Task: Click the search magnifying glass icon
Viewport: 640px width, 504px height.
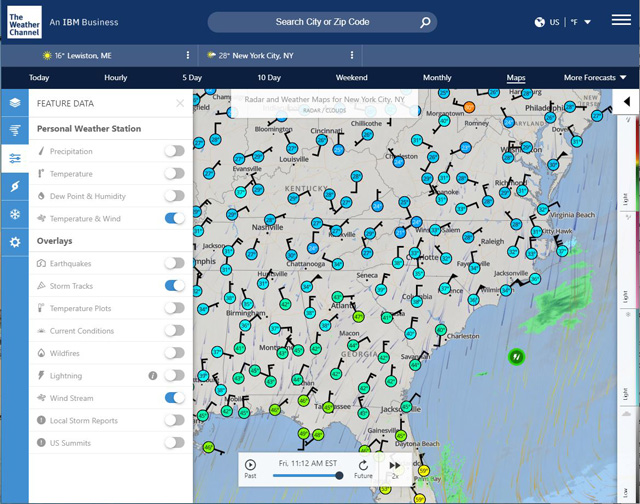Action: pos(425,22)
